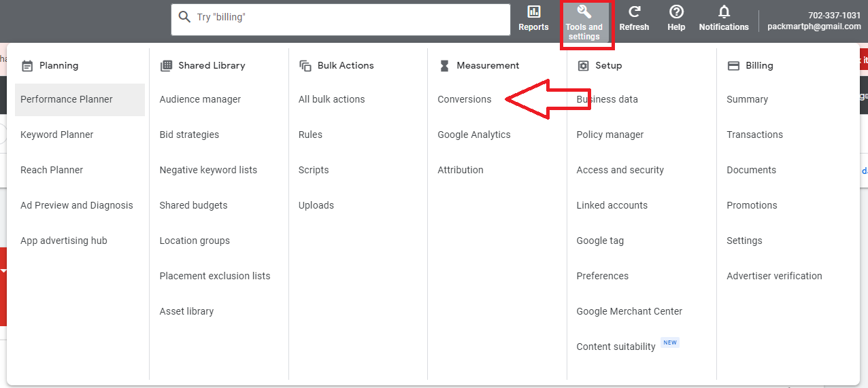Open Conversions under Measurement
This screenshot has height=388, width=868.
coord(465,99)
